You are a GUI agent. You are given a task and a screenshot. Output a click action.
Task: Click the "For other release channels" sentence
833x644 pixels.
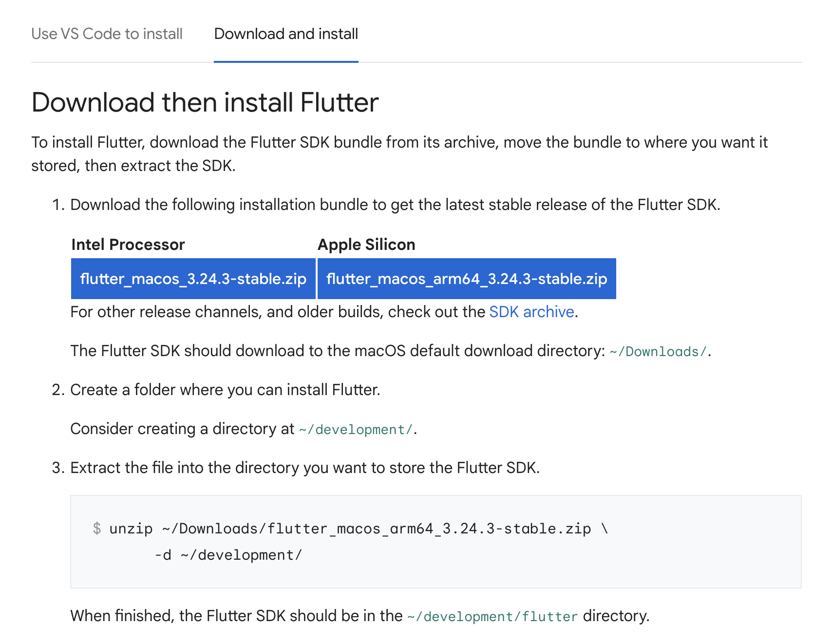point(278,312)
